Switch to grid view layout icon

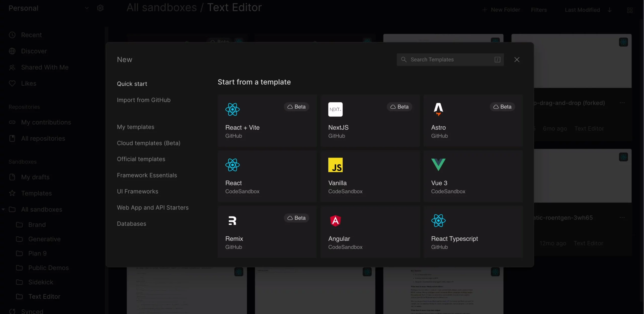point(630,10)
